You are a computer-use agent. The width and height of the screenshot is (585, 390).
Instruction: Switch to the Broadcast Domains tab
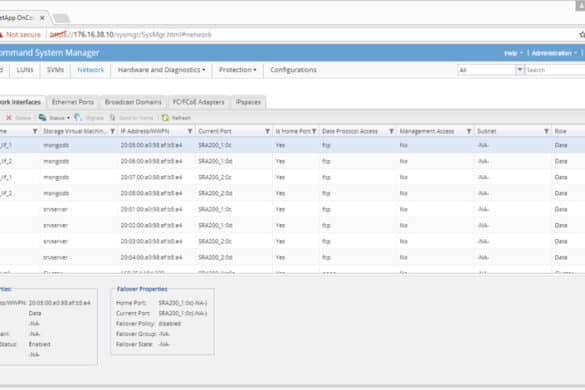pos(133,102)
